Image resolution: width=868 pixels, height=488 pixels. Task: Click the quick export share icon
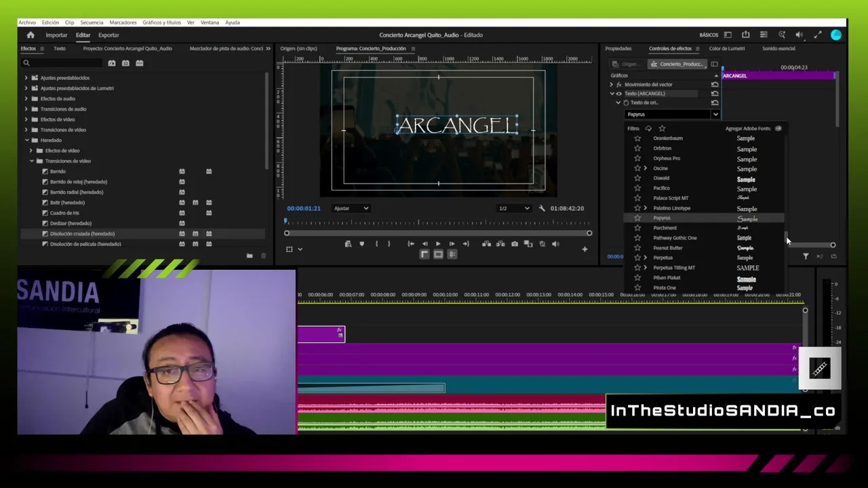[x=746, y=35]
